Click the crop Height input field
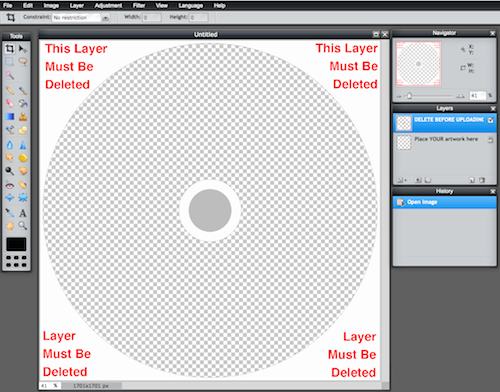 click(199, 17)
